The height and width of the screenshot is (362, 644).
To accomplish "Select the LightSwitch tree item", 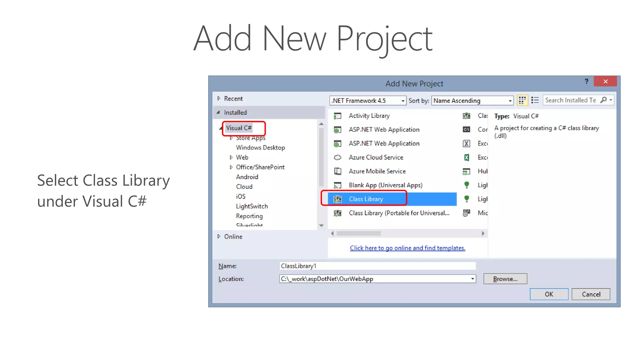I will tap(252, 206).
